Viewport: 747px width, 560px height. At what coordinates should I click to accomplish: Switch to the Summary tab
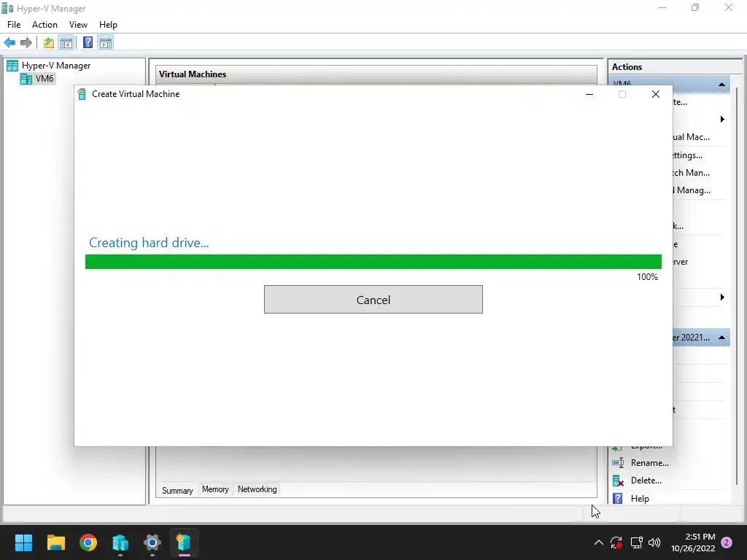[x=177, y=491]
